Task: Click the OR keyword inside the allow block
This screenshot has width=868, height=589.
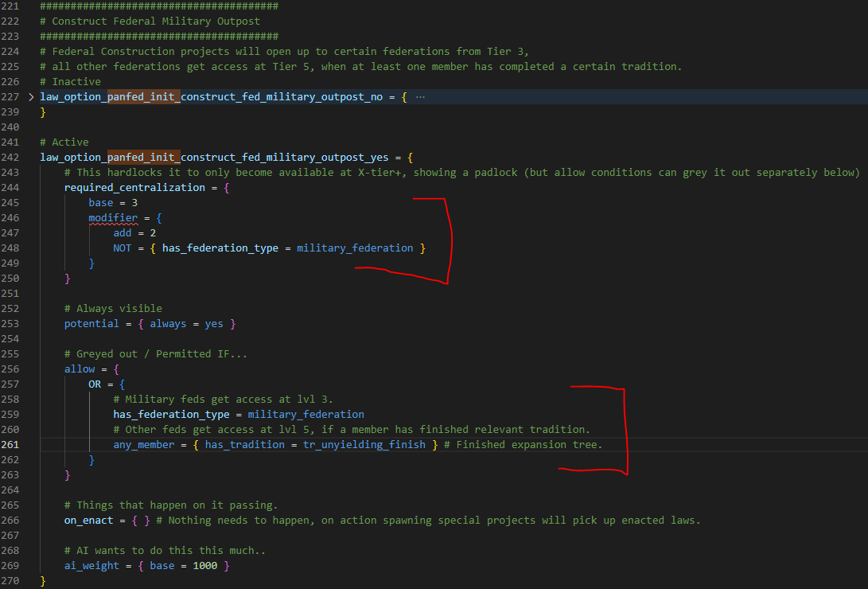Action: (95, 384)
